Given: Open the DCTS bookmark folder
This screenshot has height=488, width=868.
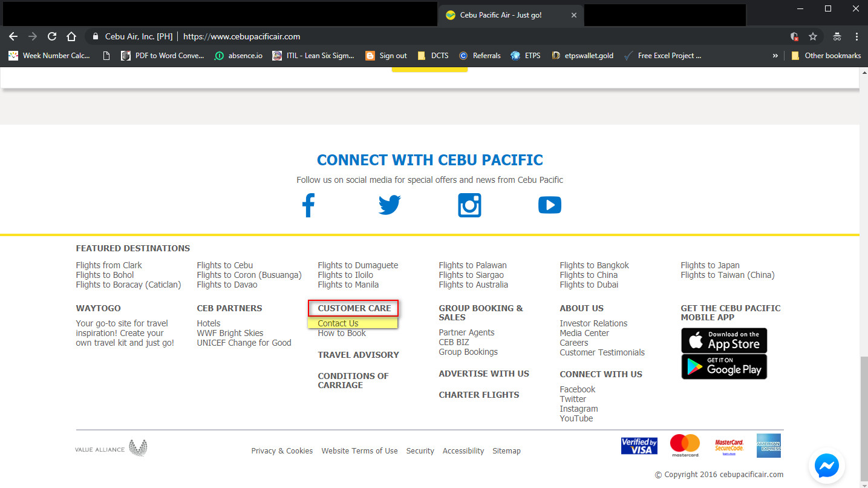Looking at the screenshot, I should (432, 56).
